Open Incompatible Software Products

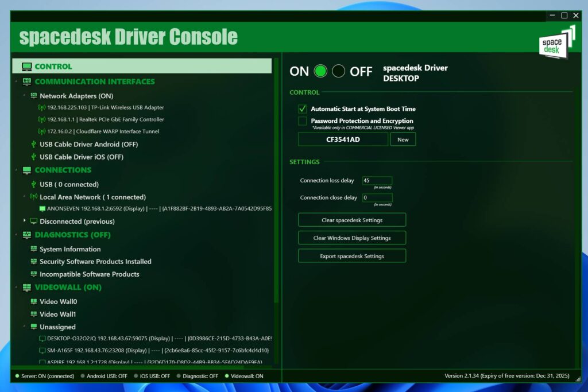tap(90, 274)
